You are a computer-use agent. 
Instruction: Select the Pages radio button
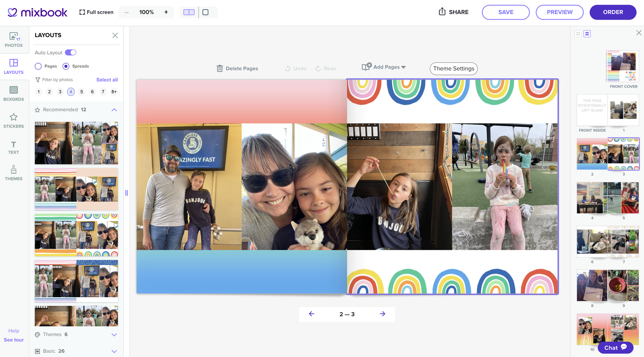38,66
